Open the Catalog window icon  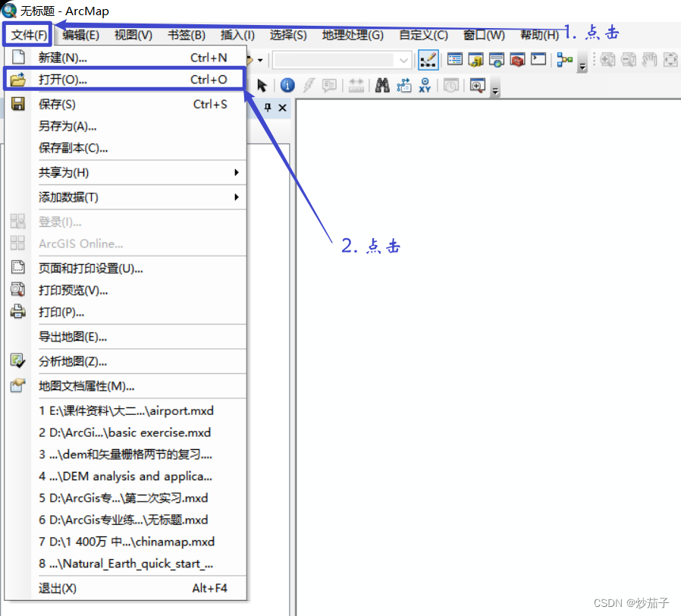coord(476,59)
